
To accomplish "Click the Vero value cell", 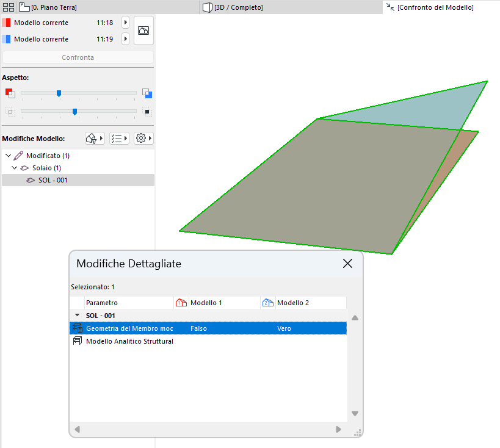I will tap(284, 328).
